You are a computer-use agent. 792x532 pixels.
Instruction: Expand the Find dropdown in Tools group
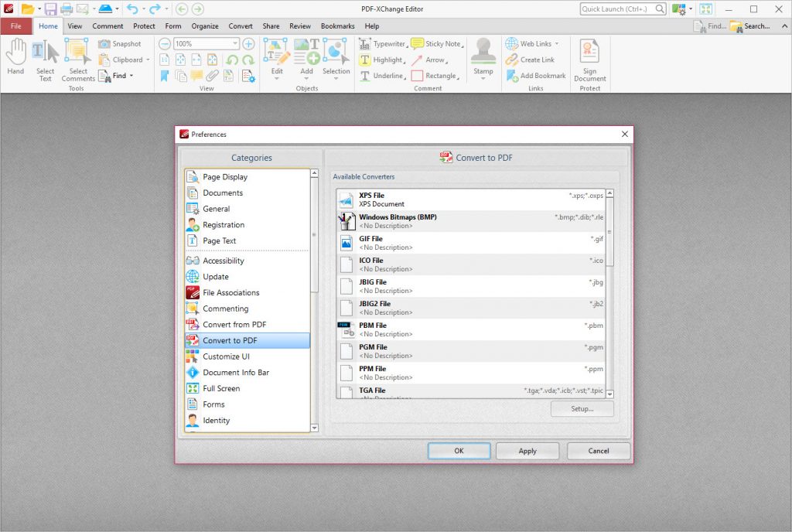pos(131,76)
